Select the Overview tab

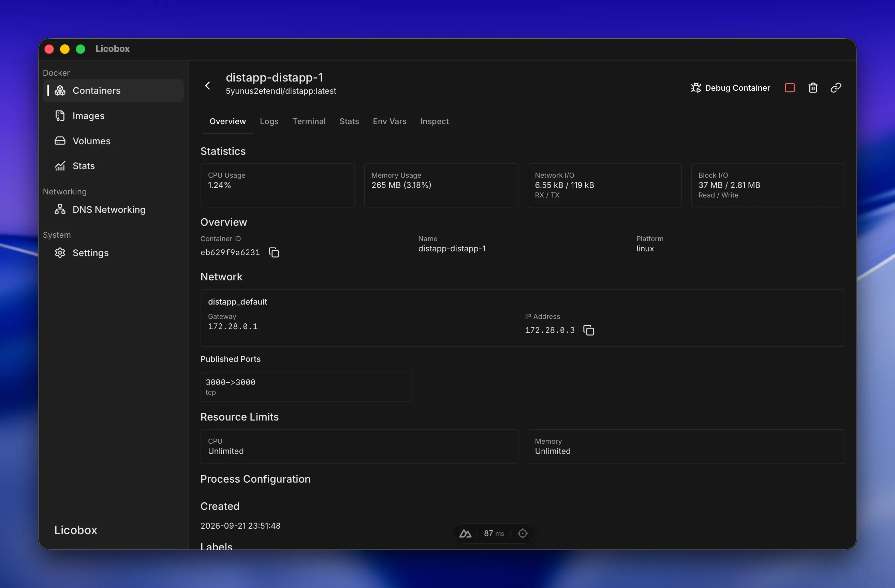click(228, 121)
